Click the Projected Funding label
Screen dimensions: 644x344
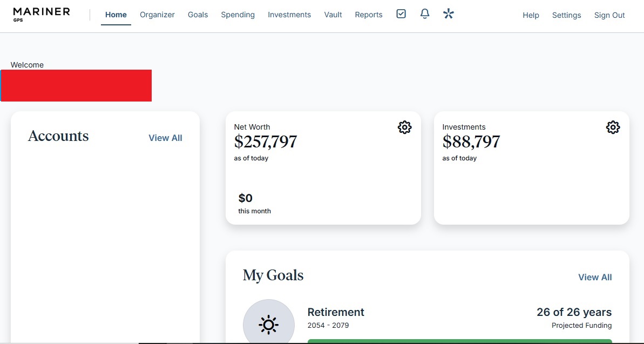pyautogui.click(x=581, y=326)
